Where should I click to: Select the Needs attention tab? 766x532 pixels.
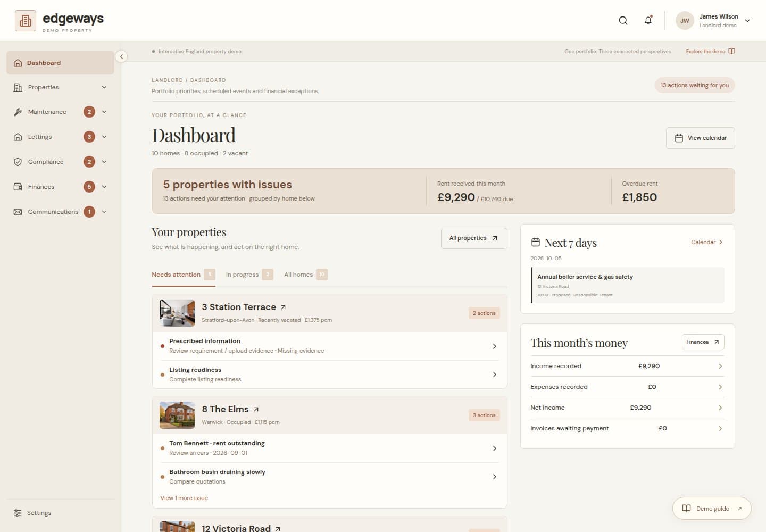coord(184,275)
